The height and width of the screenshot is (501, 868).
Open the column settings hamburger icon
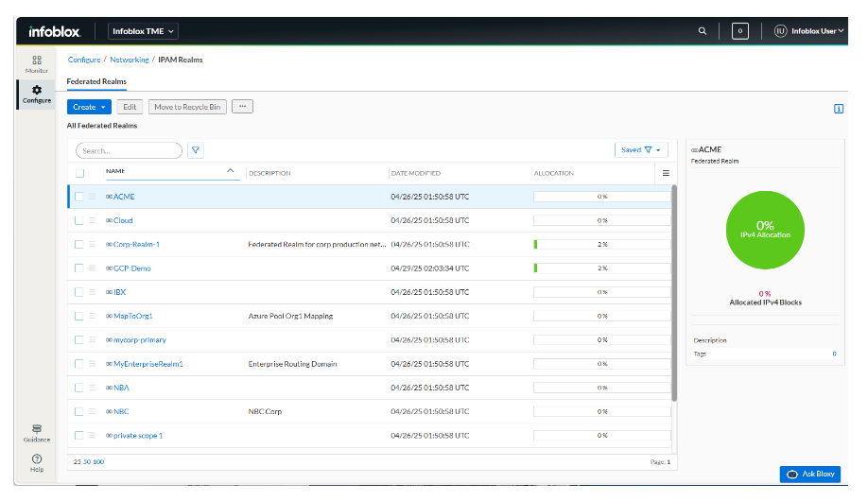(x=666, y=173)
